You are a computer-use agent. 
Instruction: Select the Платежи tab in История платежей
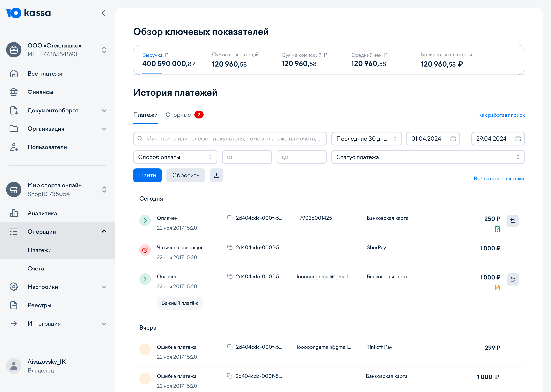tap(145, 115)
